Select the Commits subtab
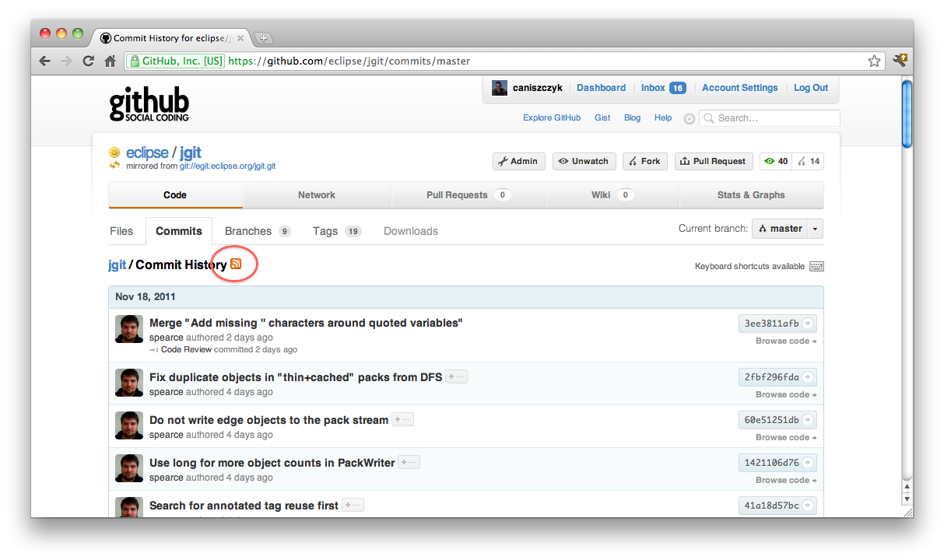The width and height of the screenshot is (944, 560). tap(179, 231)
